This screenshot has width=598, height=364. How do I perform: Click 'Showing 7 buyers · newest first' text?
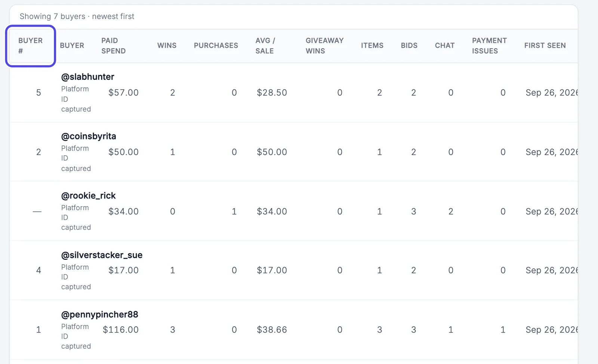click(x=77, y=16)
